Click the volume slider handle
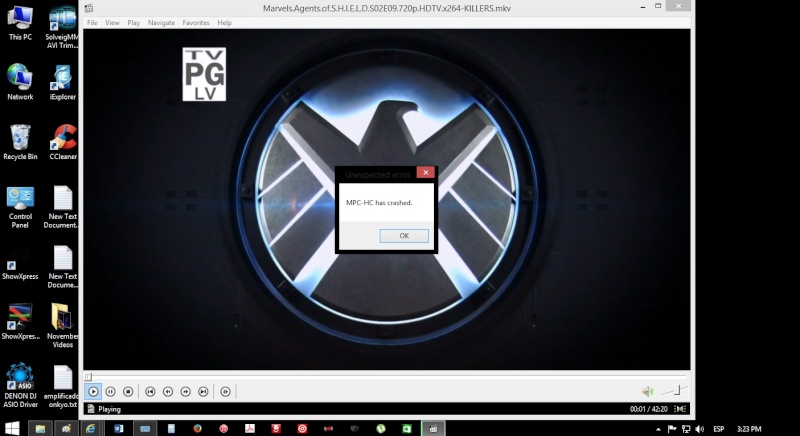 click(678, 391)
